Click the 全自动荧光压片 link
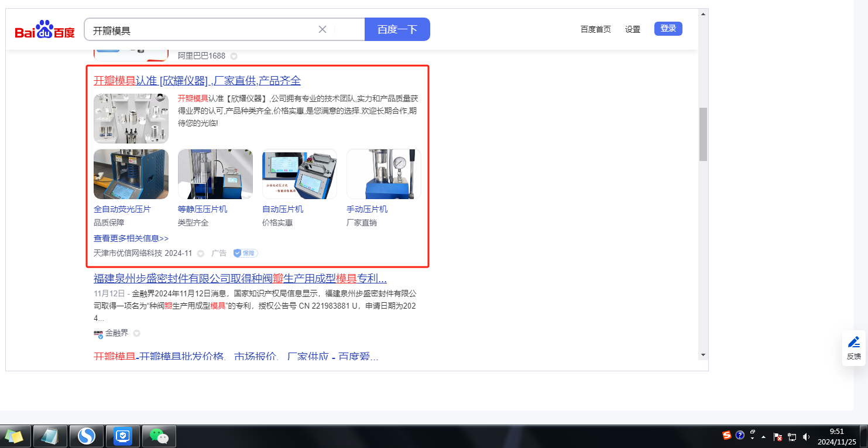The height and width of the screenshot is (448, 868). click(x=122, y=209)
